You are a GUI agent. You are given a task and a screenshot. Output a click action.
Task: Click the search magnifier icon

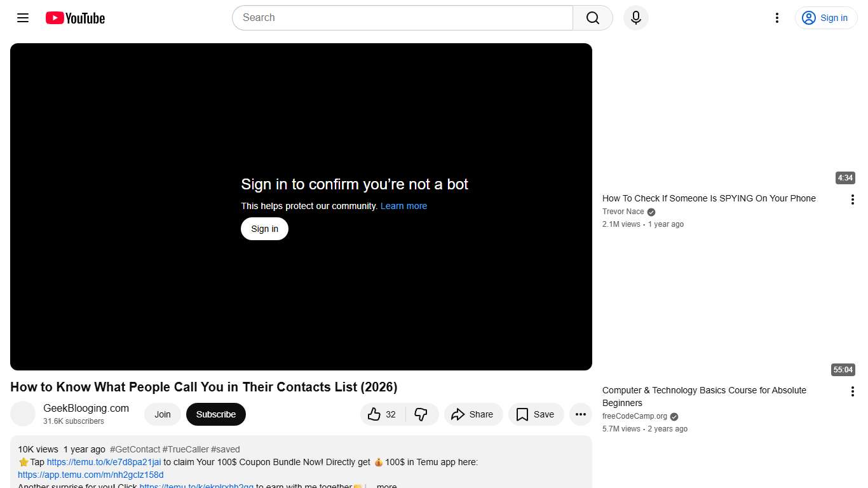(592, 18)
